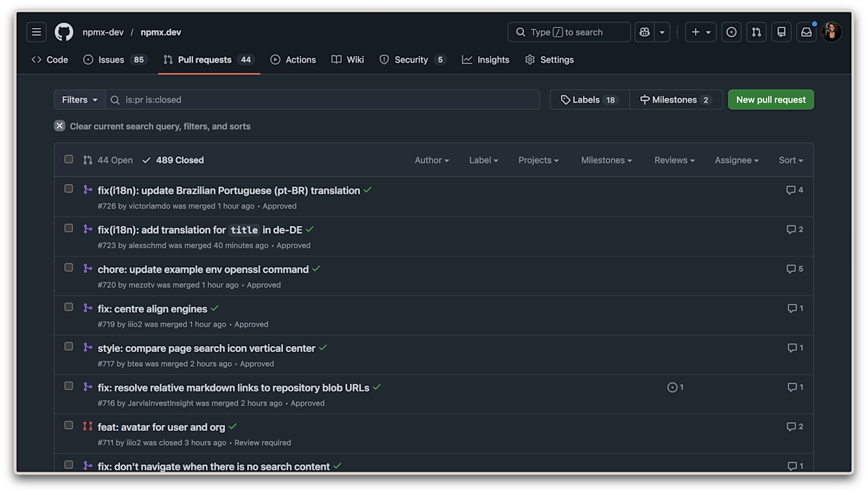This screenshot has height=493, width=868.
Task: Open comments on centre align engines PR
Action: pyautogui.click(x=795, y=308)
